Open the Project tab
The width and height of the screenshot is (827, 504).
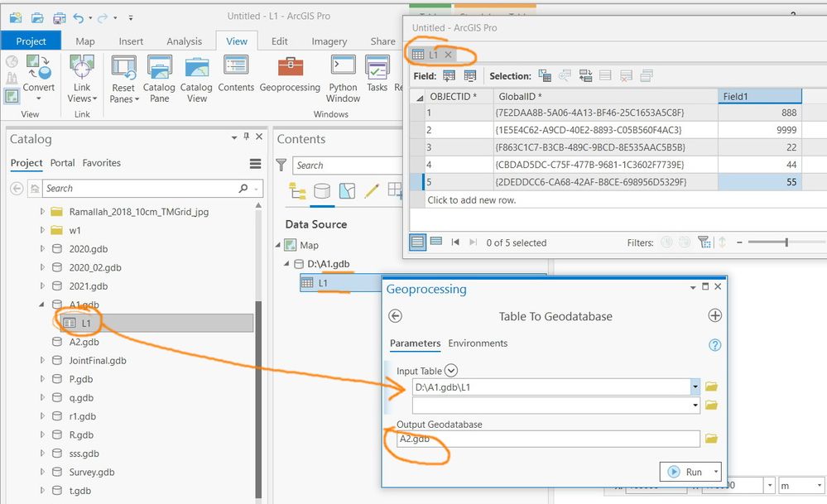pos(31,41)
